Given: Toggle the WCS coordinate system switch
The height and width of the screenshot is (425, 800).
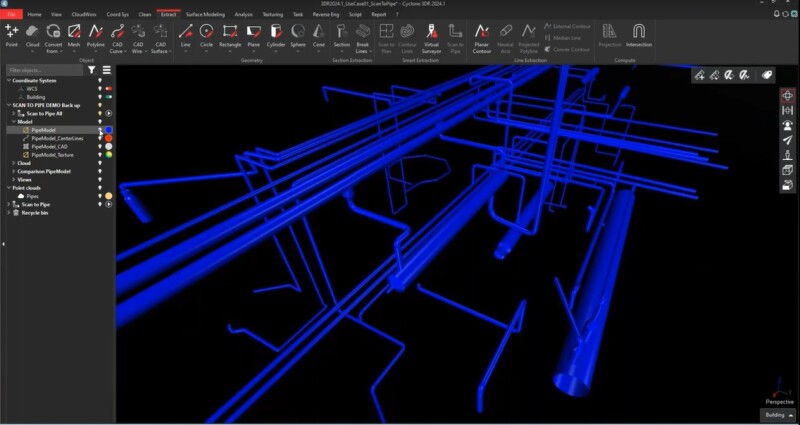Looking at the screenshot, I should [x=108, y=88].
